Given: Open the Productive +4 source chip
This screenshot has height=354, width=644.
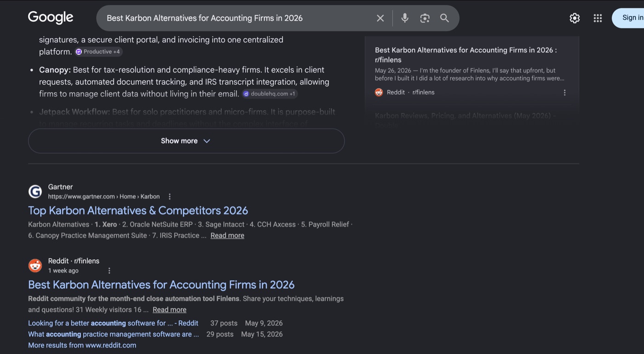Looking at the screenshot, I should coord(99,52).
